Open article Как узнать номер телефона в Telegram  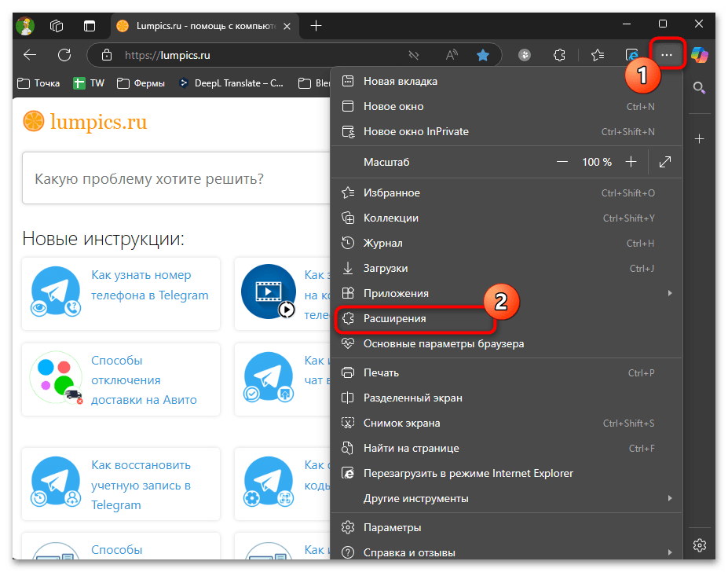click(x=149, y=285)
